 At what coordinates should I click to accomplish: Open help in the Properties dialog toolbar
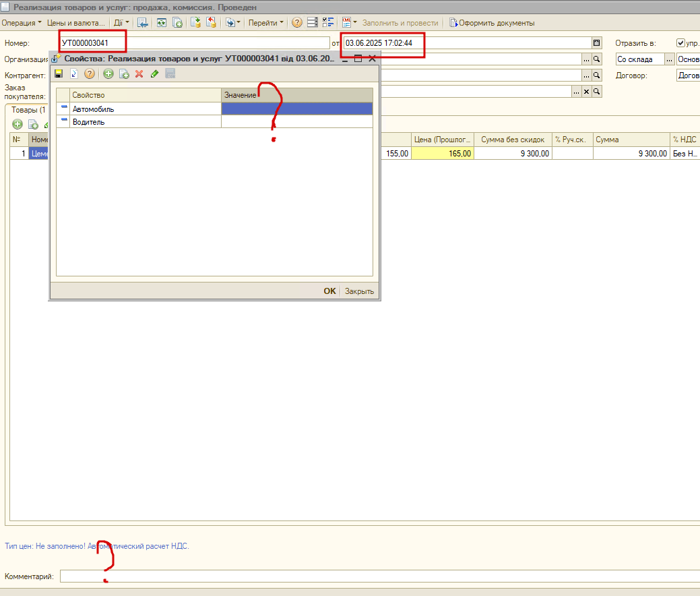tap(90, 73)
